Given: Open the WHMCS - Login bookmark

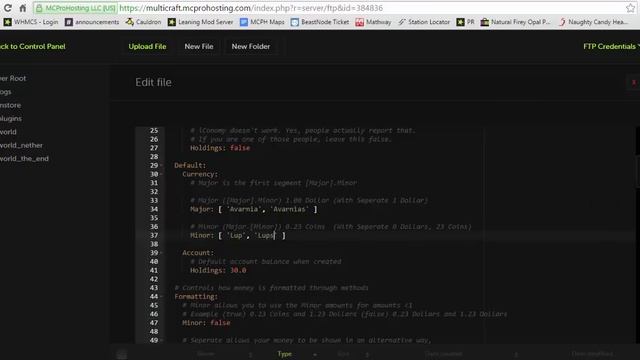Looking at the screenshot, I should click(x=31, y=22).
